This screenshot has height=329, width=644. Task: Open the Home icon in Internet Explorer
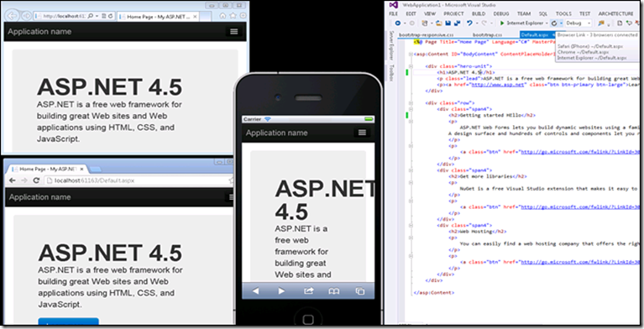point(223,16)
